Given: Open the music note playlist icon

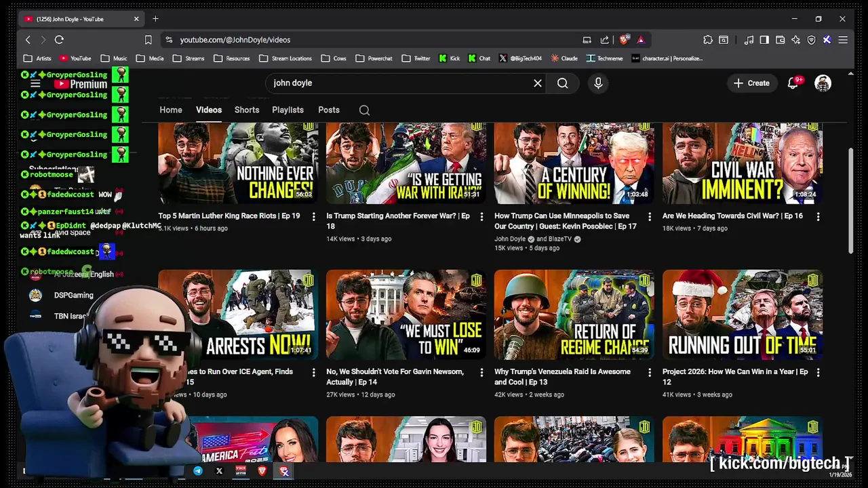Looking at the screenshot, I should click(x=749, y=40).
